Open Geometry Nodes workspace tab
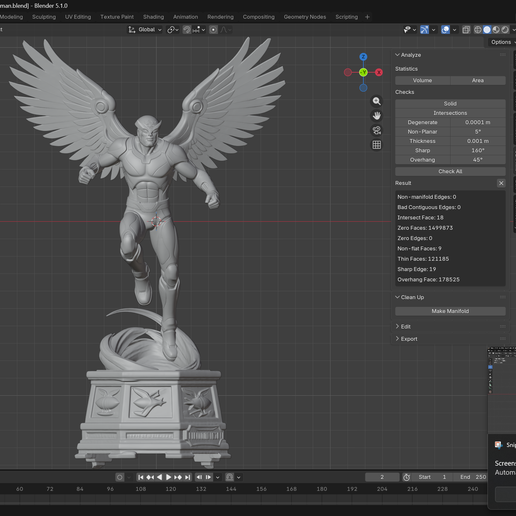 tap(305, 17)
